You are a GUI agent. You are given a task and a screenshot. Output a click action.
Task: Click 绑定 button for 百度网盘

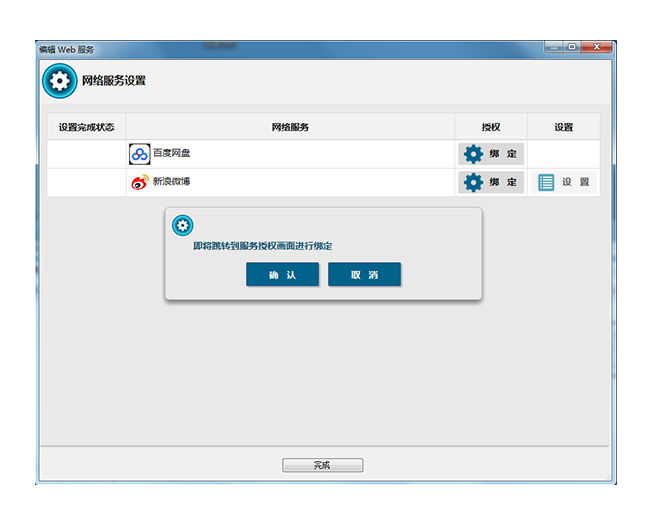(x=491, y=154)
